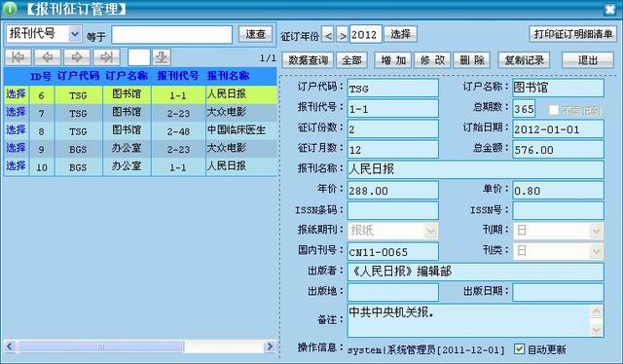Toggle the 自动更新 checkbox

click(x=519, y=348)
